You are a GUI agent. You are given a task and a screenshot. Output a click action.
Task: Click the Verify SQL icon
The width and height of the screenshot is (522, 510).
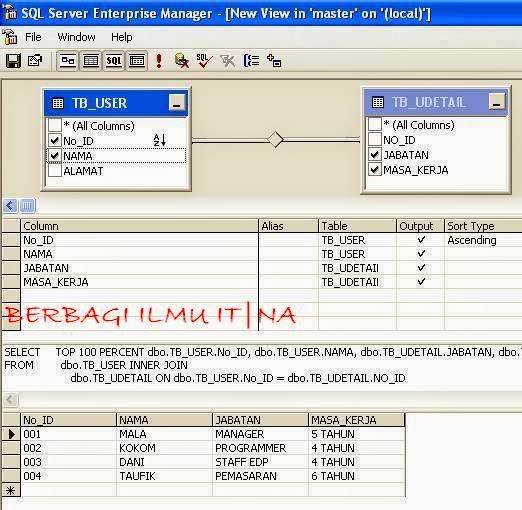click(x=204, y=61)
